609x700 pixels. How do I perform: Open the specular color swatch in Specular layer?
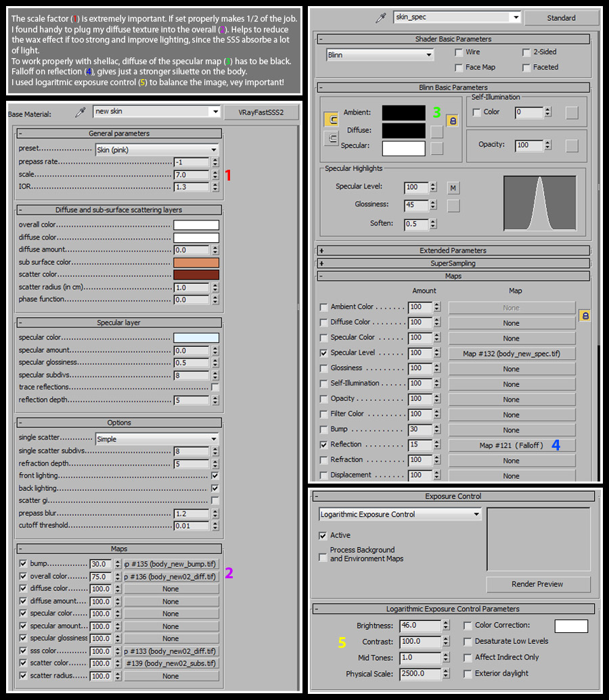[196, 337]
